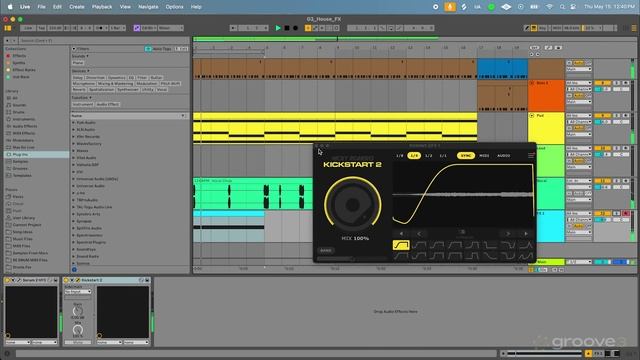Set Kickstart rate to 1/2
This screenshot has width=640, height=360.
[429, 156]
